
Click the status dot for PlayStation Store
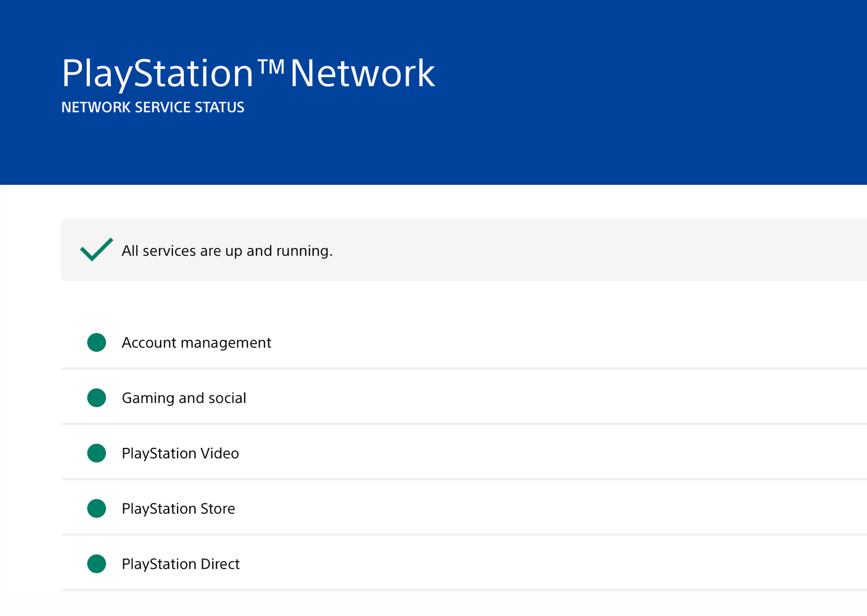97,508
